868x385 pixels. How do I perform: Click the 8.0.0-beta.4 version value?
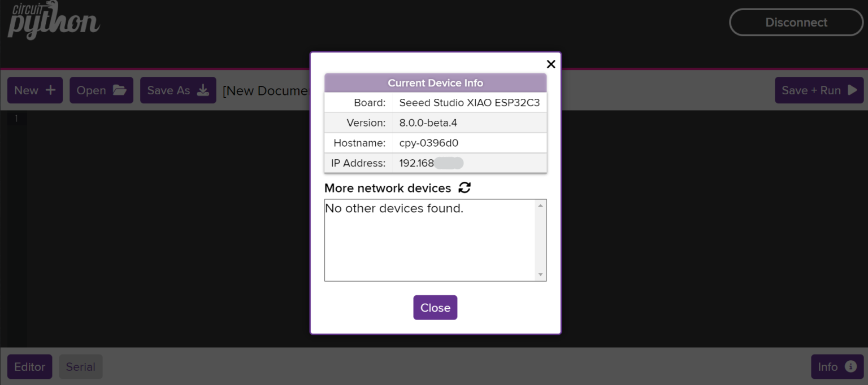coord(428,123)
